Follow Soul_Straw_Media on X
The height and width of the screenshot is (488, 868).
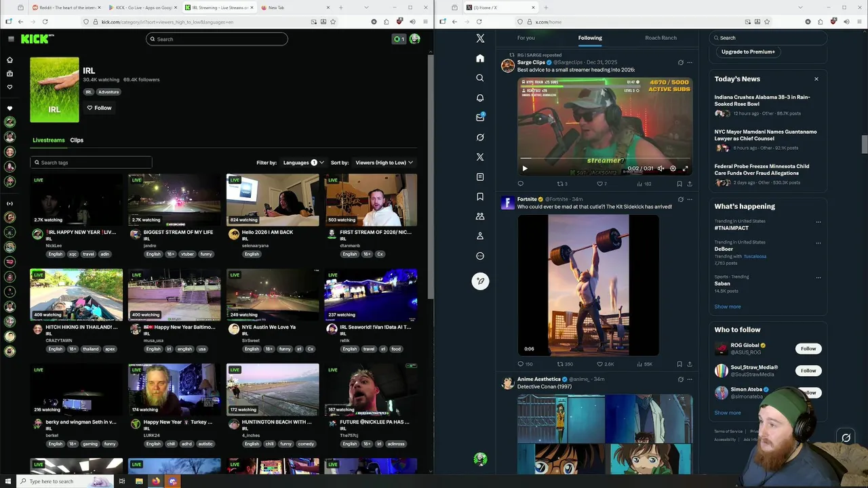click(x=808, y=371)
